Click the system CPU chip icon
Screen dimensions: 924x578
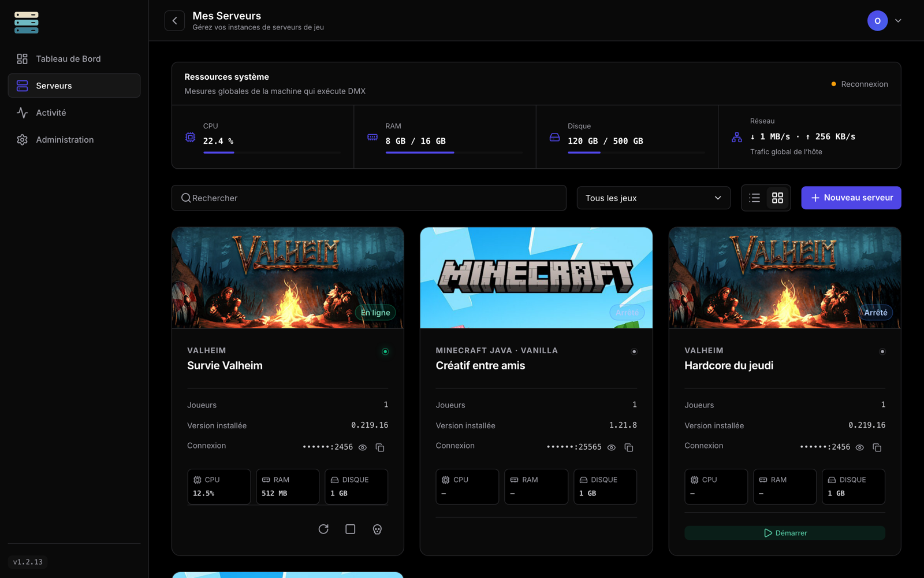tap(190, 137)
